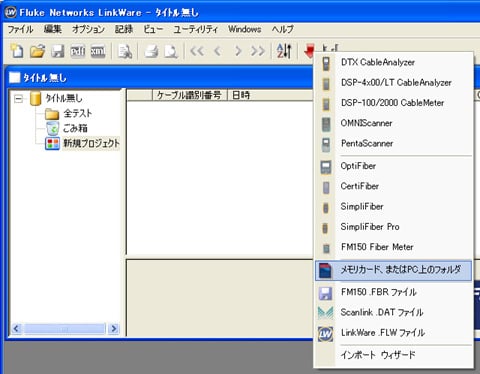
Task: Open the ビュー menu
Action: [153, 29]
